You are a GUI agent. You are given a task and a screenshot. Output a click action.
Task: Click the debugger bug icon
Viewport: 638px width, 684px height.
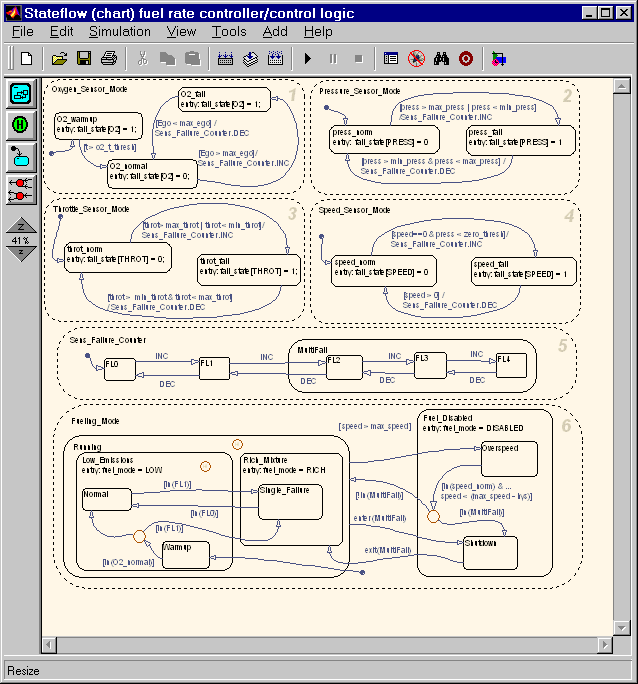tap(416, 58)
